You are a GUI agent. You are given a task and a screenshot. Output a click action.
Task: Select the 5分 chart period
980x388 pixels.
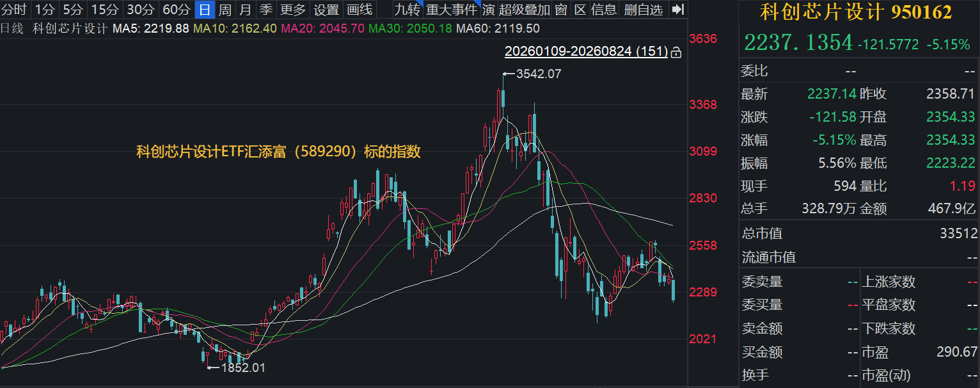[73, 10]
